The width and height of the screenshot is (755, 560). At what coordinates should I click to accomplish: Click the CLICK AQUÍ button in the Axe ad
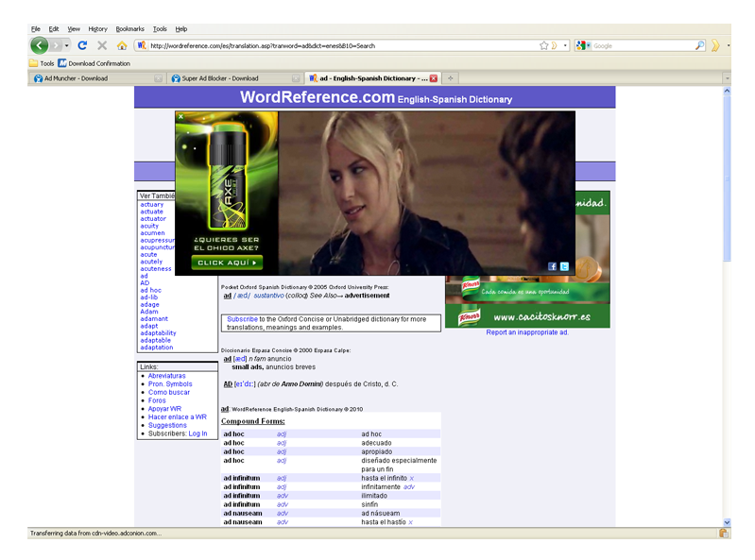point(226,263)
